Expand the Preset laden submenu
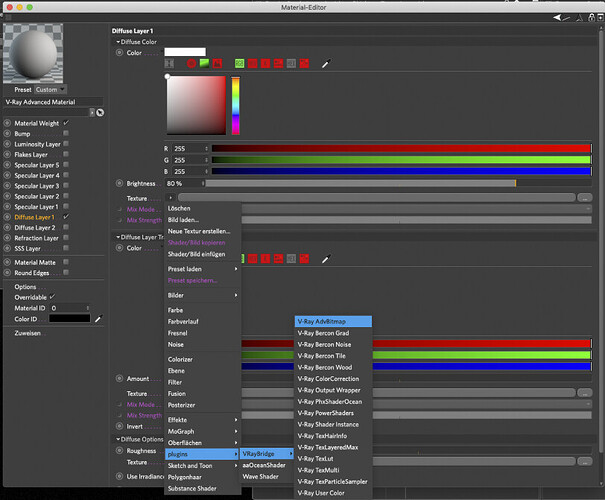This screenshot has width=605, height=500. 203,269
